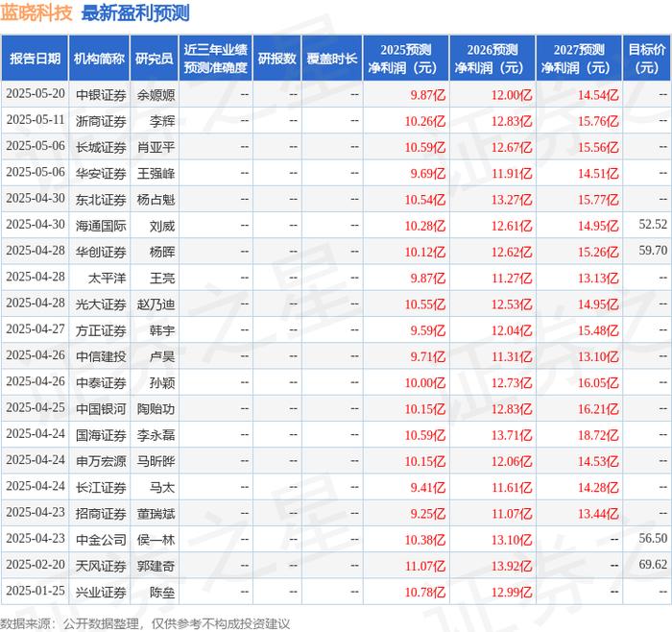Viewport: 672px width, 632px height.
Task: Click the 最新盈利预测 heading
Action: tap(135, 12)
